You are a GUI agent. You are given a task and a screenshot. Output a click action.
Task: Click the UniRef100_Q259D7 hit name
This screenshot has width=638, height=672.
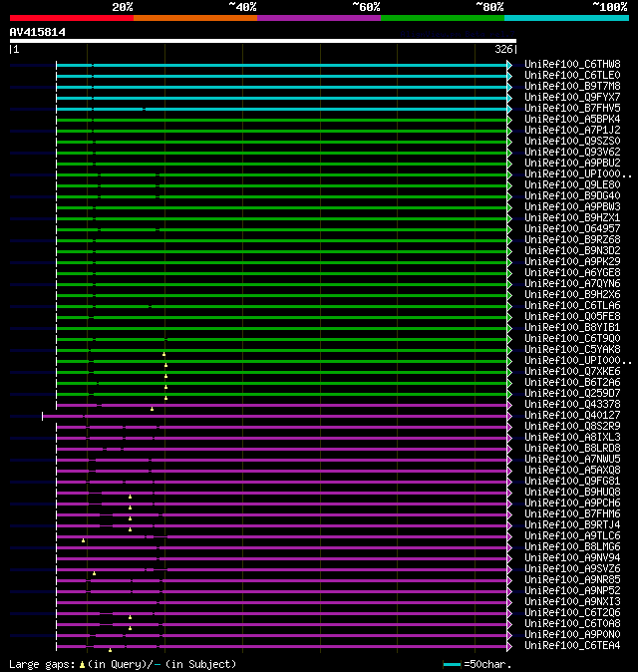[572, 394]
